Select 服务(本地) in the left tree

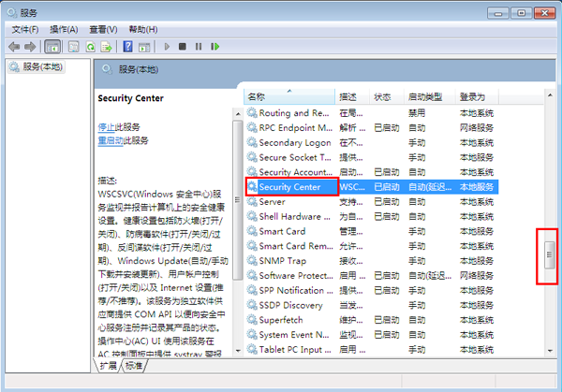pyautogui.click(x=43, y=67)
